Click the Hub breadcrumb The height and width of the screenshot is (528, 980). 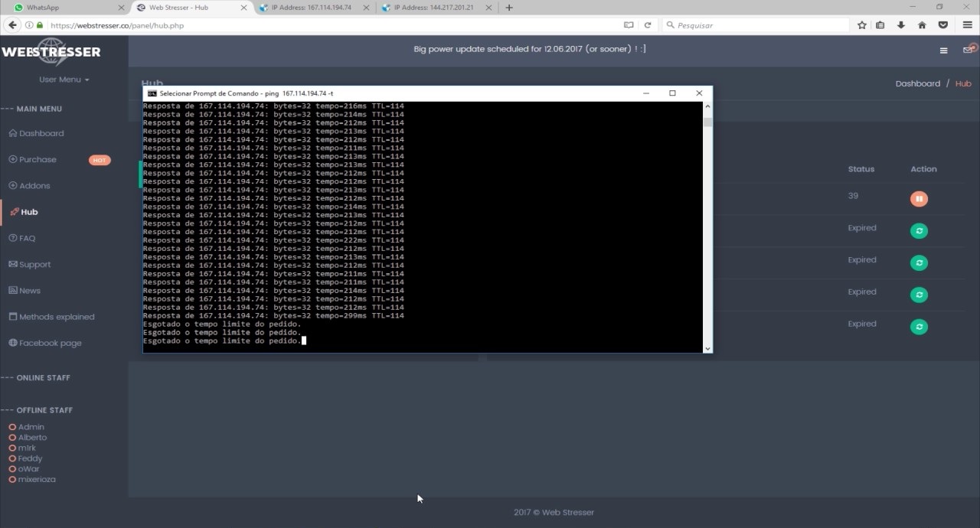tap(963, 83)
